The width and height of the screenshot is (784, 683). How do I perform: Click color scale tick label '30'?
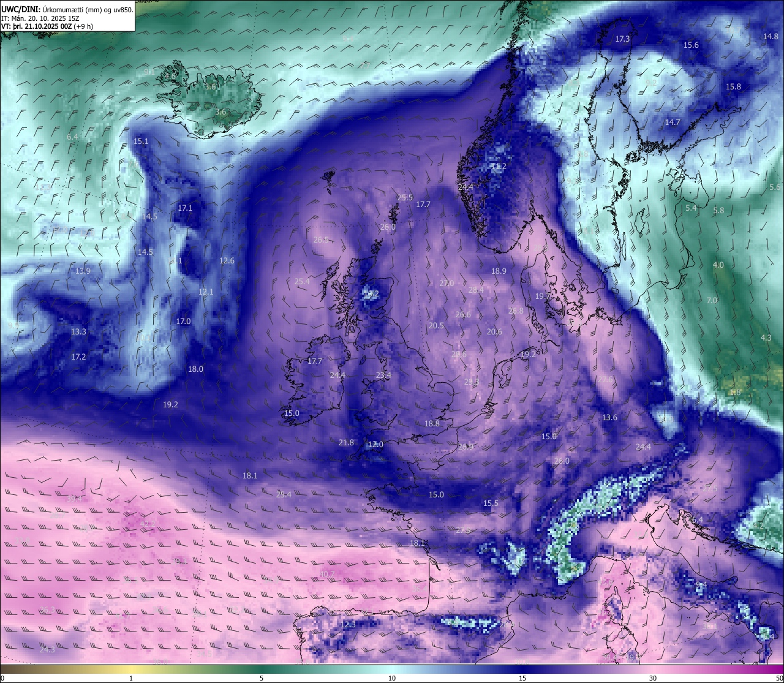click(x=653, y=678)
